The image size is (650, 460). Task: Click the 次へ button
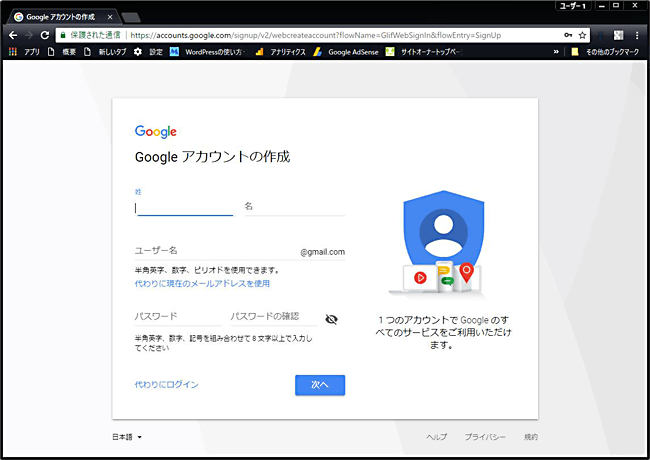[x=320, y=385]
